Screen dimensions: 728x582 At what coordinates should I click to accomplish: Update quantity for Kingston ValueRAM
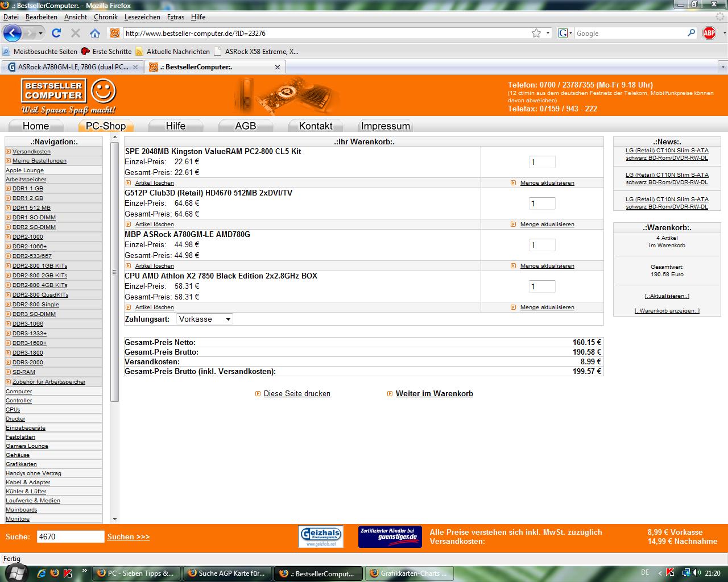tap(547, 183)
